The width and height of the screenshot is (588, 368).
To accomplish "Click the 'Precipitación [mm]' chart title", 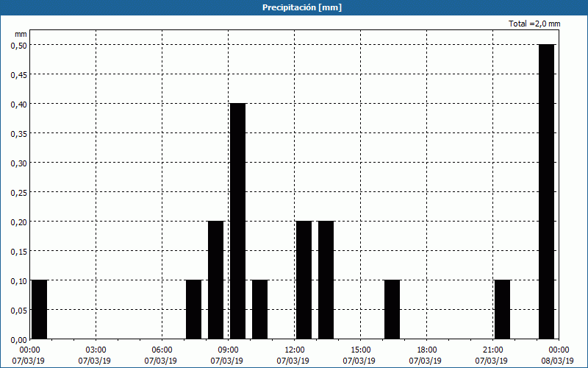I will coord(302,7).
